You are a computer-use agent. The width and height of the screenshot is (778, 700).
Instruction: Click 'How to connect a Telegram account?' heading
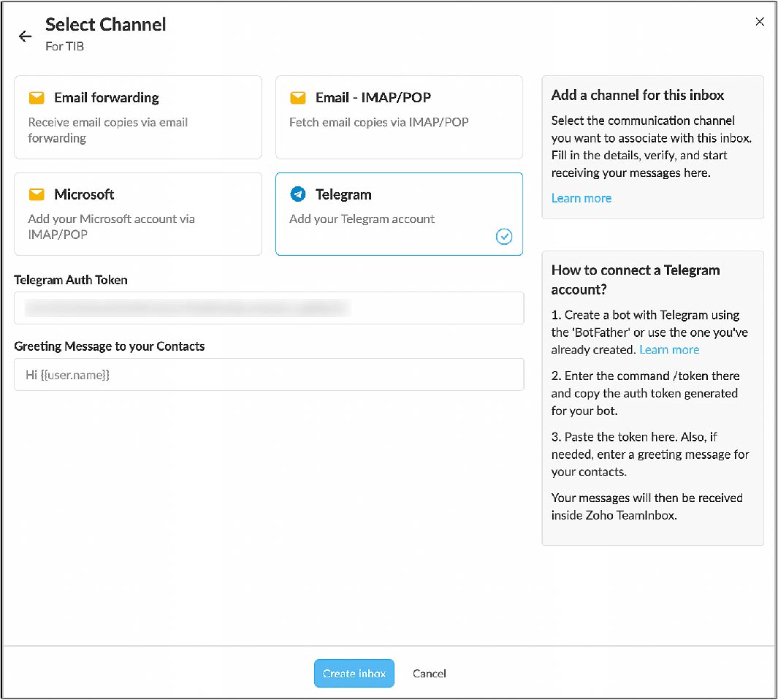point(636,280)
